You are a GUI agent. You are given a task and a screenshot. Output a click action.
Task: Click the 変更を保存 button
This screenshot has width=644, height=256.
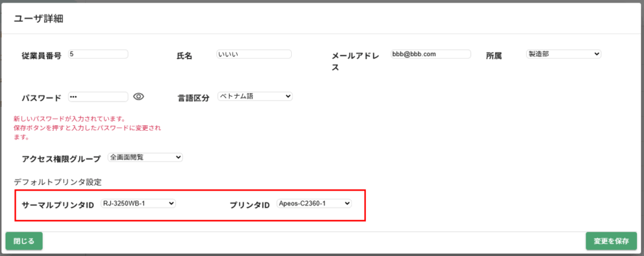[x=611, y=241]
